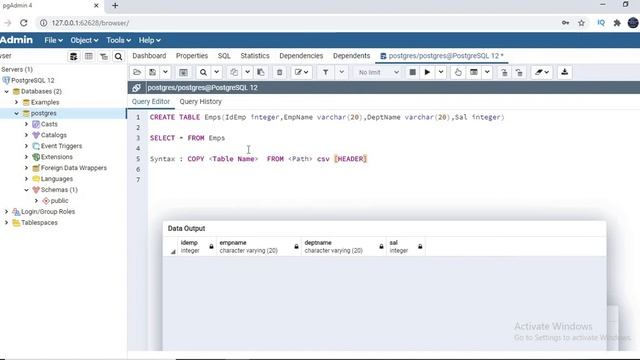Click the empname column header
The image size is (640, 360).
click(x=258, y=247)
